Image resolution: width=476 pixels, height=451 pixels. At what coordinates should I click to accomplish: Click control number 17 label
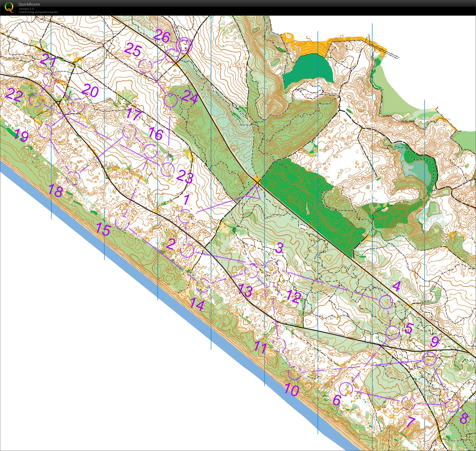click(133, 114)
